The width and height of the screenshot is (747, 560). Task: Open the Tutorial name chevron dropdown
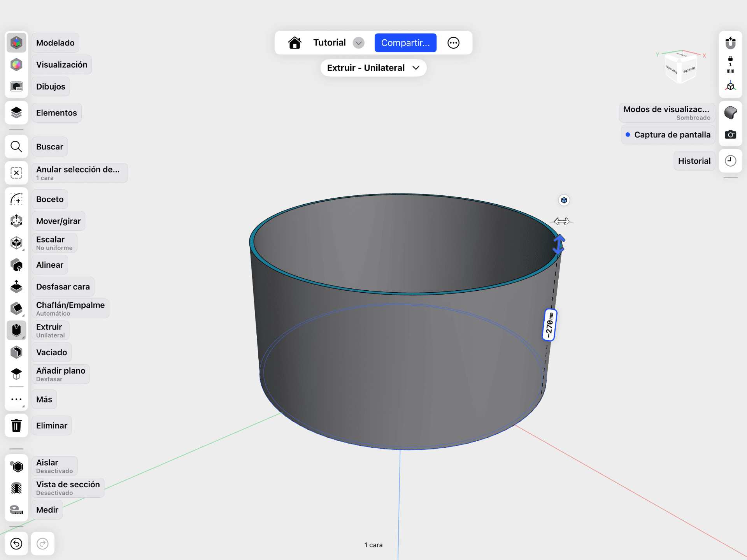click(358, 43)
